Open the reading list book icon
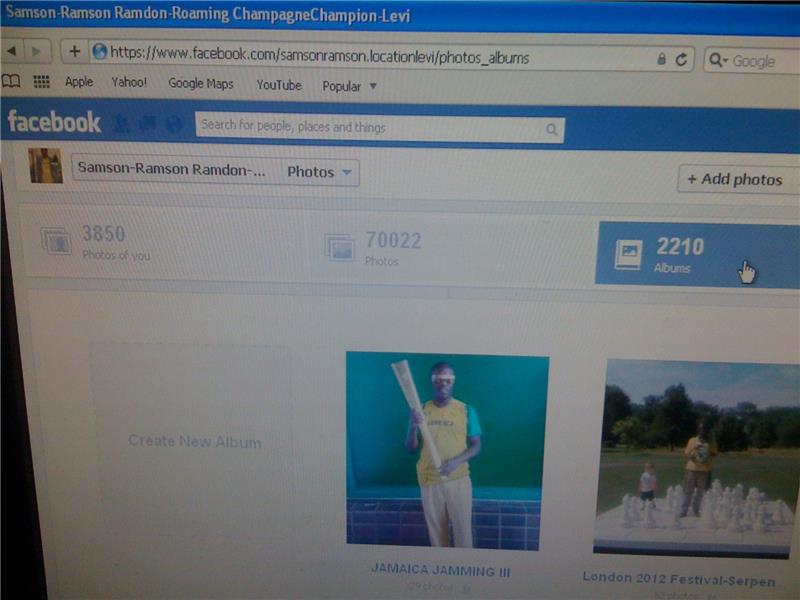Image resolution: width=800 pixels, height=600 pixels. point(11,81)
